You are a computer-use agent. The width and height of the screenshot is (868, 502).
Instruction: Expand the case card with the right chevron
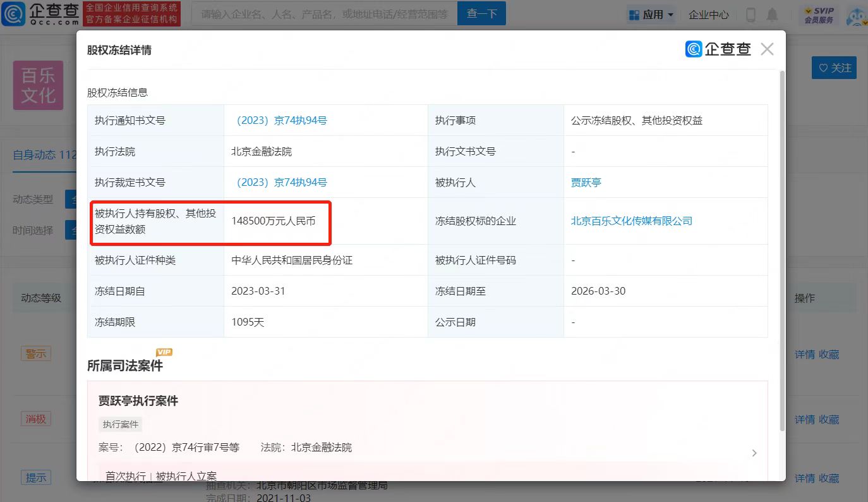(x=754, y=453)
